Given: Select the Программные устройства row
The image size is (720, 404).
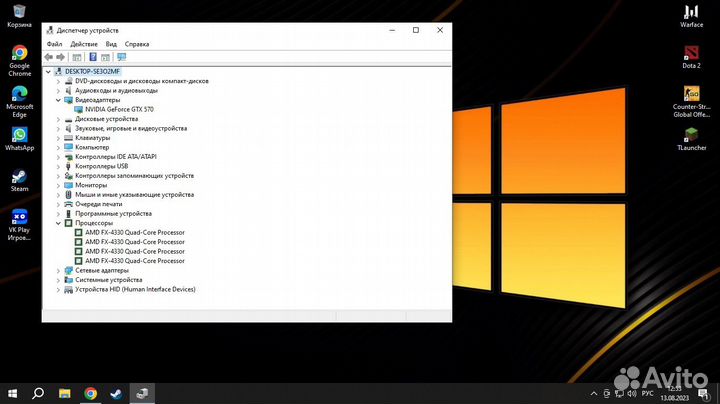Looking at the screenshot, I should pyautogui.click(x=113, y=213).
